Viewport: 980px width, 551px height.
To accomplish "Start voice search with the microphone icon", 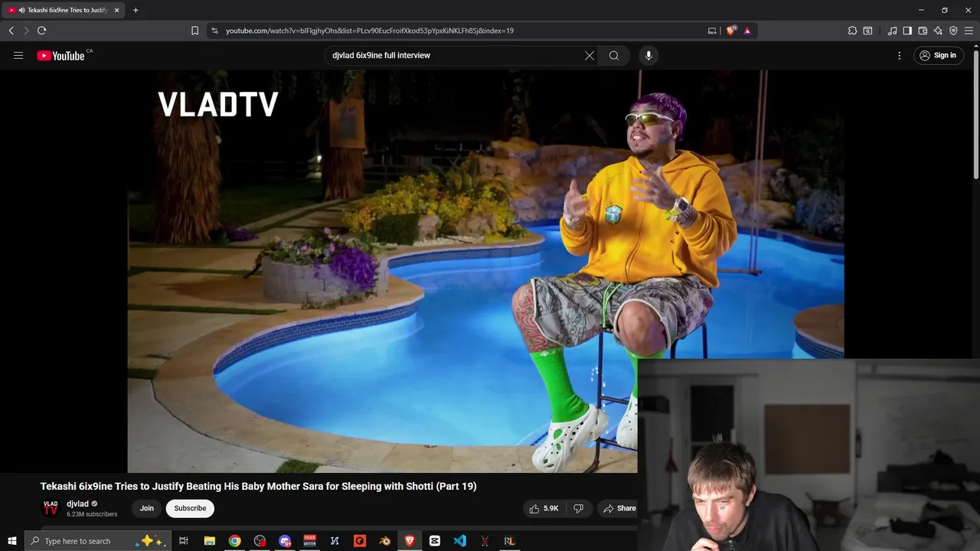I will (648, 55).
